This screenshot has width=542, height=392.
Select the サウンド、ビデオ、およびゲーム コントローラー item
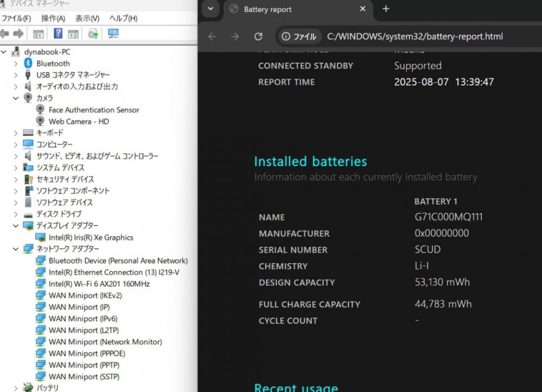pyautogui.click(x=97, y=156)
